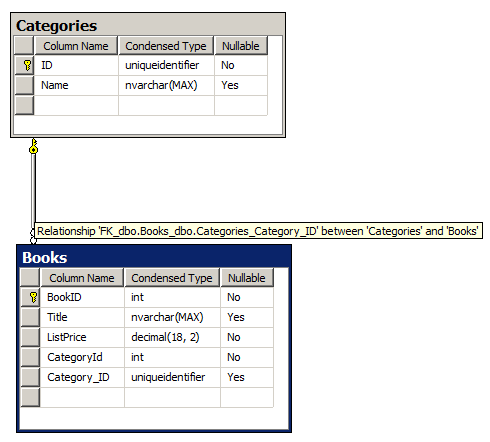Click the Nullable cell for Category_ID
The image size is (490, 442).
pos(247,377)
